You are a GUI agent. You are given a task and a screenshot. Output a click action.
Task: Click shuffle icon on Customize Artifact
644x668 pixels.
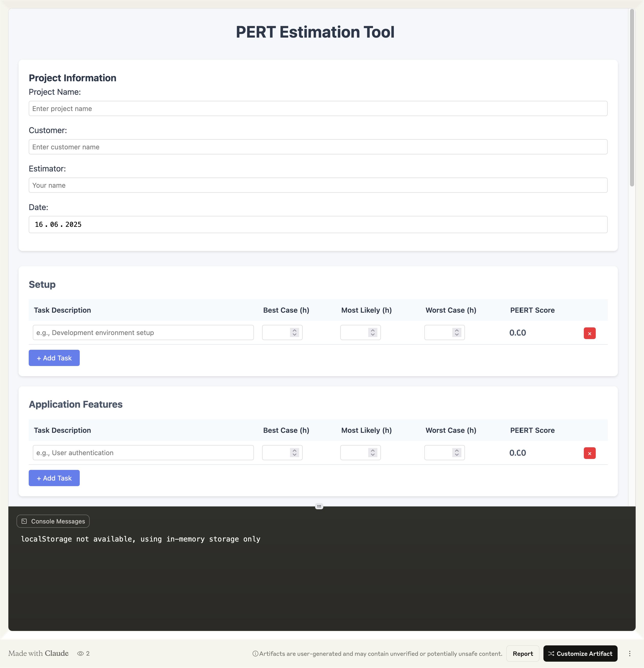coord(551,653)
